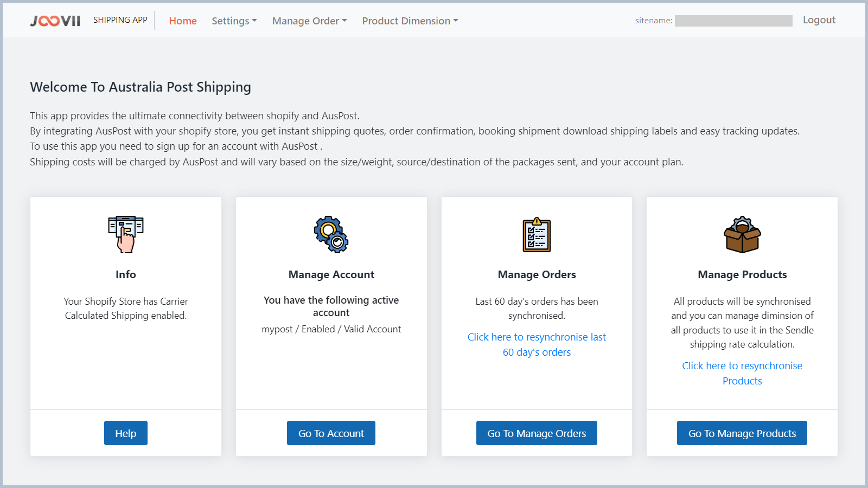The image size is (868, 488).
Task: Click the Info card browser-hand icon
Action: (x=125, y=234)
